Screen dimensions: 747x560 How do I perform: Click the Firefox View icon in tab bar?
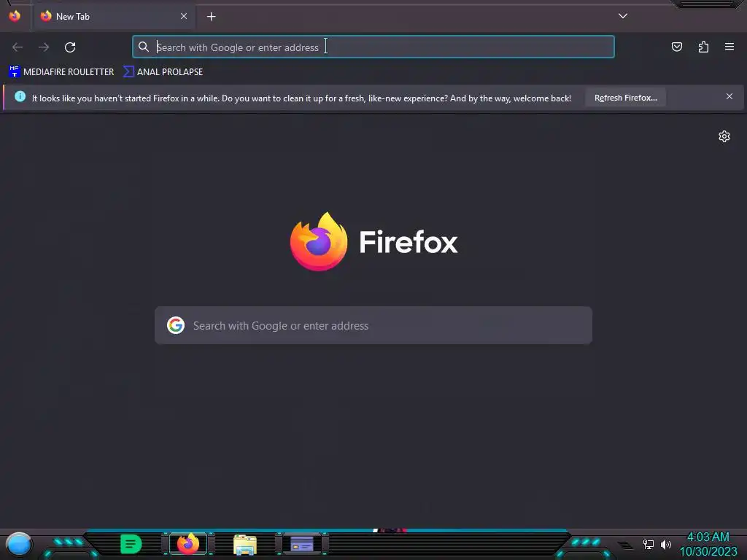coord(15,16)
